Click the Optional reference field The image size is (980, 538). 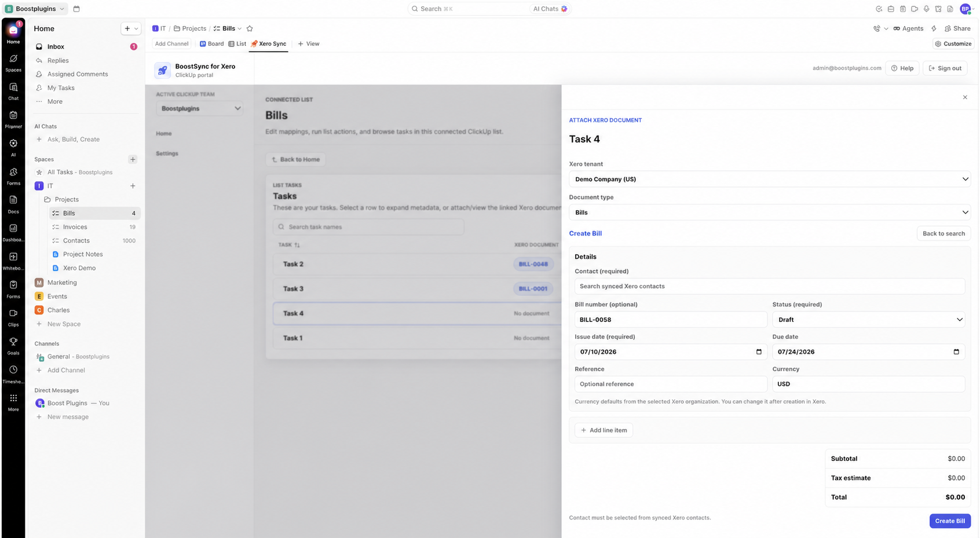[671, 384]
